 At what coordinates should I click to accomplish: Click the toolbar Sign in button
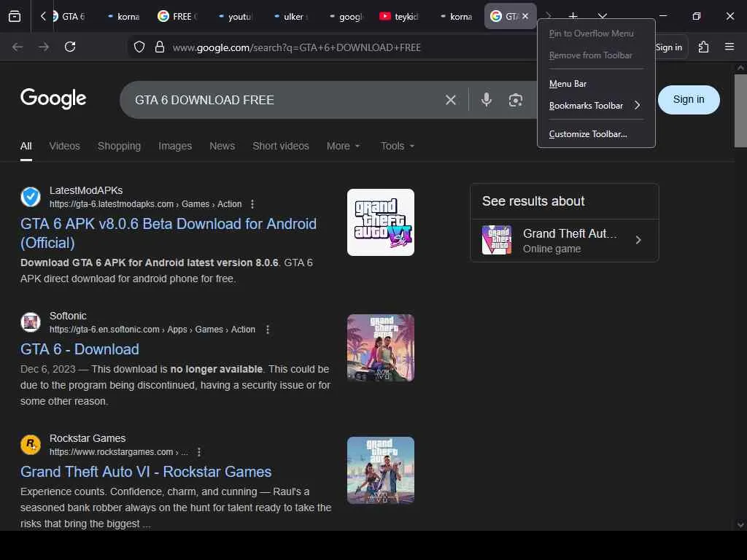pyautogui.click(x=669, y=47)
